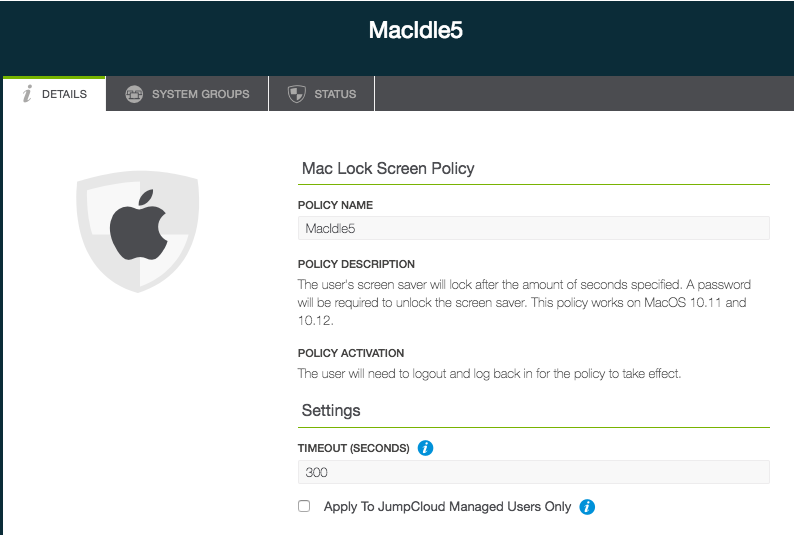Go to the Status tab
The image size is (794, 535).
pos(322,94)
